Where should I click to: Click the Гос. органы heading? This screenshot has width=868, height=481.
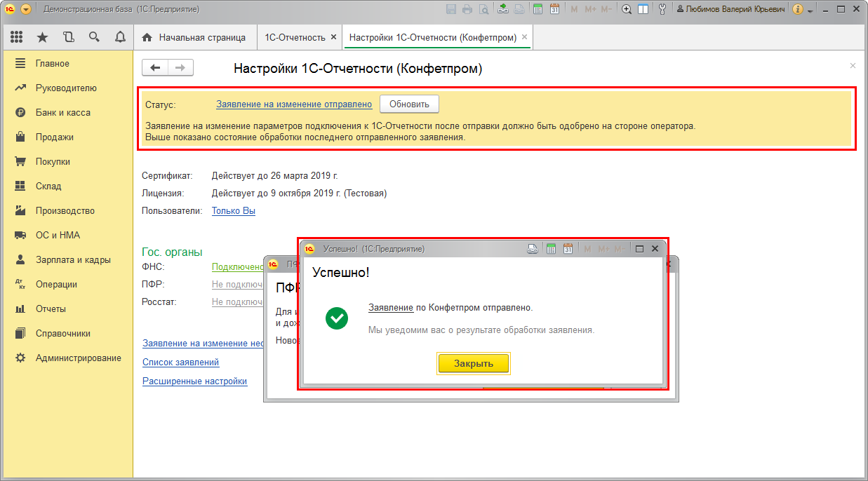click(x=172, y=252)
